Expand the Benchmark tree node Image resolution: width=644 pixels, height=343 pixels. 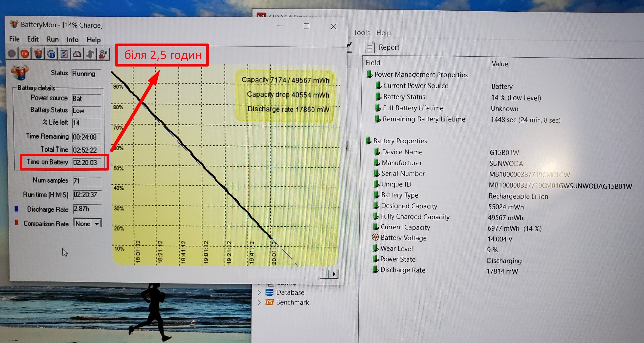coord(259,302)
